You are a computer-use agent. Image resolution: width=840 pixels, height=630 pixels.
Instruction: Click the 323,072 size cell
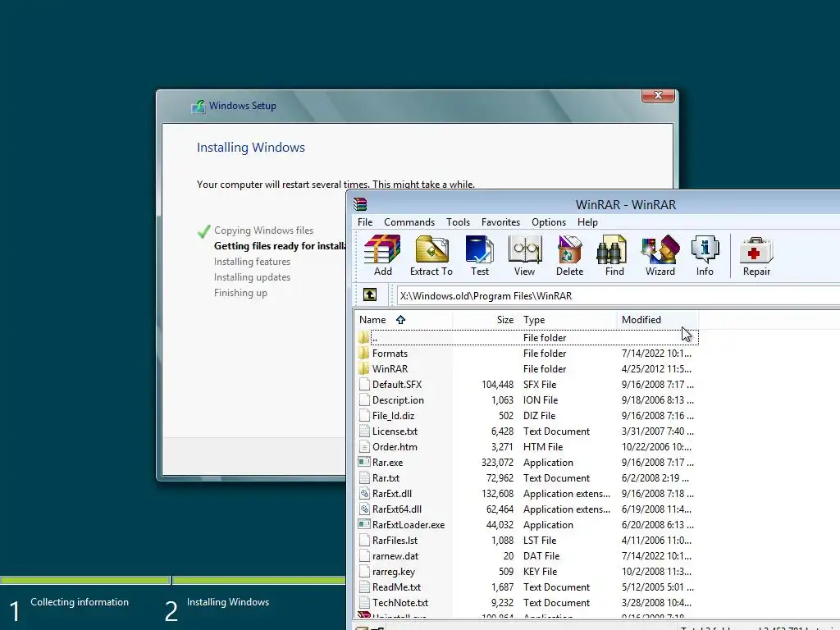(x=497, y=462)
